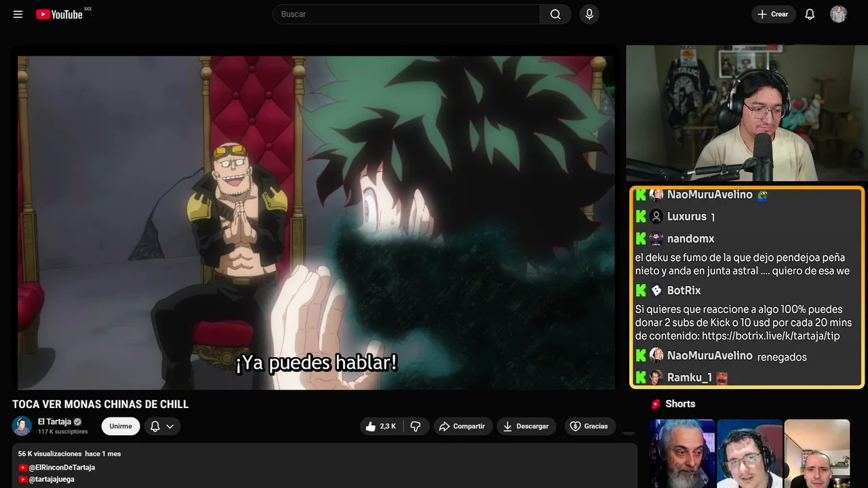
Task: Start voice search with the microphone icon
Action: click(589, 14)
